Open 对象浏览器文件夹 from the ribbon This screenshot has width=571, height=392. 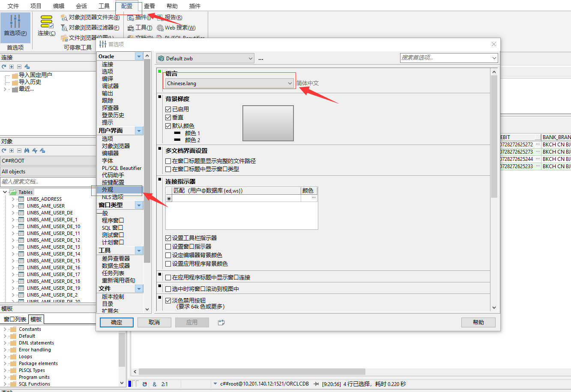(x=90, y=18)
